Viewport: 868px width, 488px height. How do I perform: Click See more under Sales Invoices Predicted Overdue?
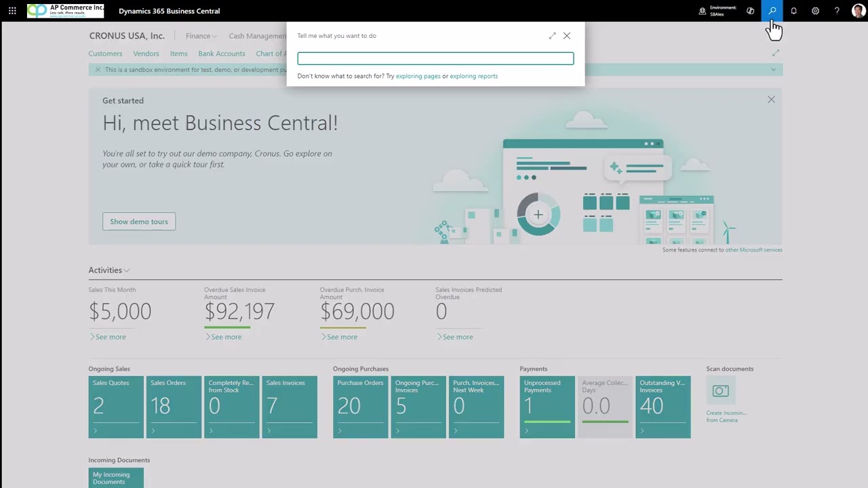pos(454,337)
